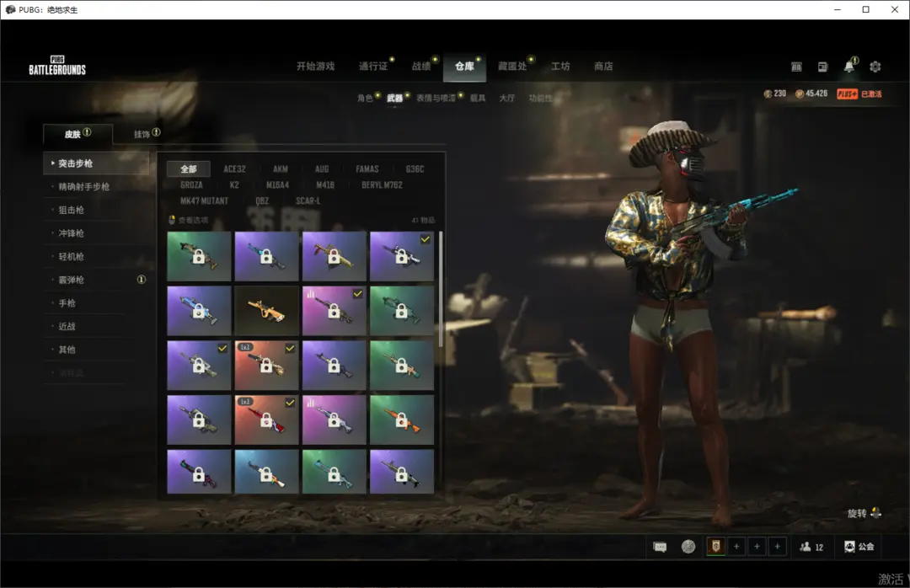910x588 pixels.
Task: Select the 武器 sub-tab
Action: (394, 98)
